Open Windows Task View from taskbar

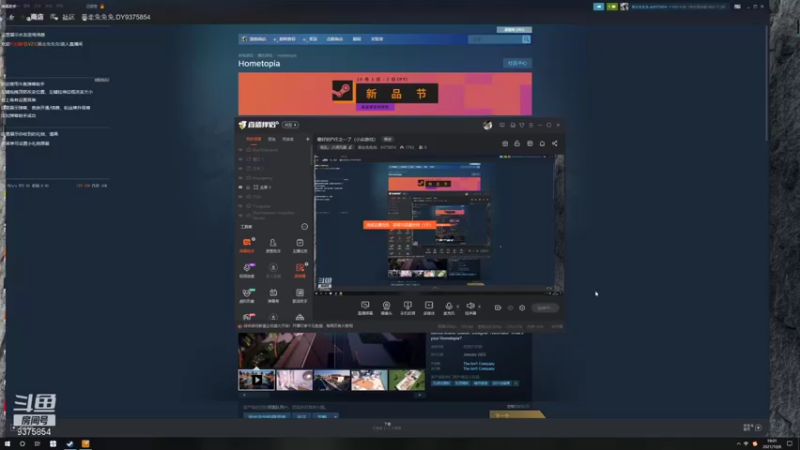pyautogui.click(x=37, y=444)
